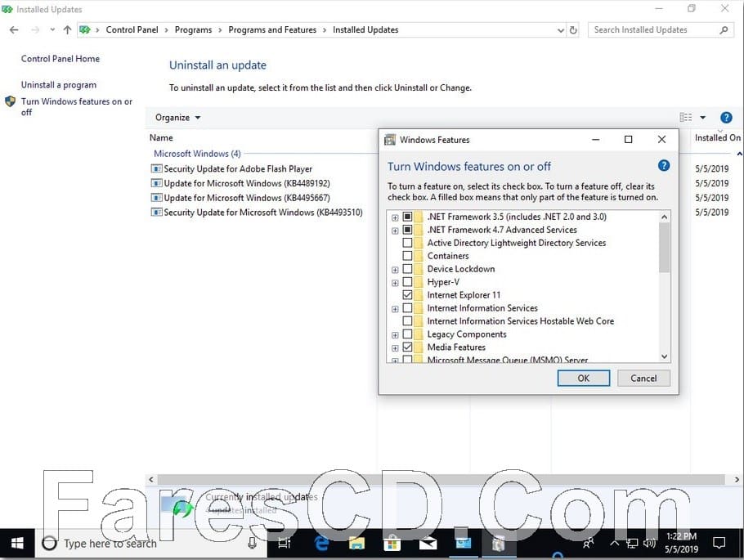Show hidden system tray icons
This screenshot has width=744, height=560.
click(x=615, y=543)
